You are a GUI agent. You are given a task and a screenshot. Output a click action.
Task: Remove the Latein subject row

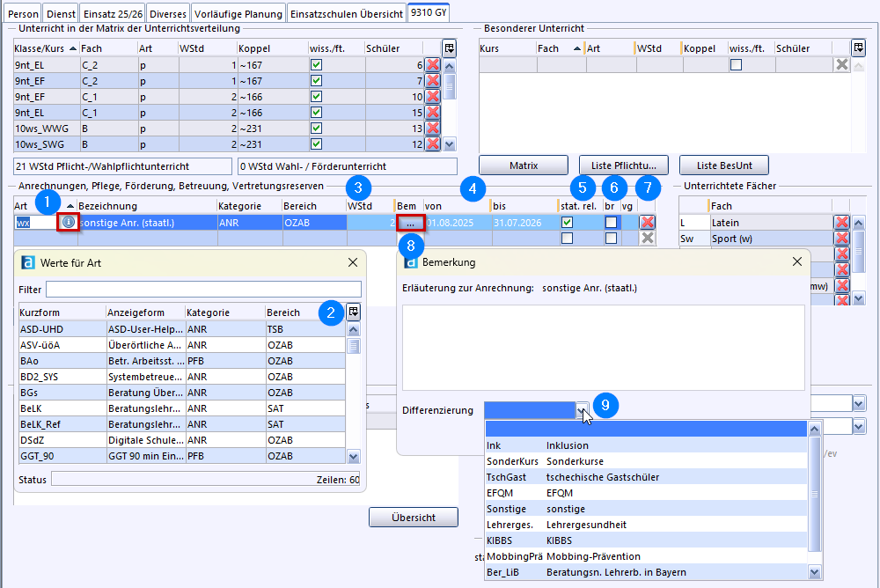[x=841, y=223]
